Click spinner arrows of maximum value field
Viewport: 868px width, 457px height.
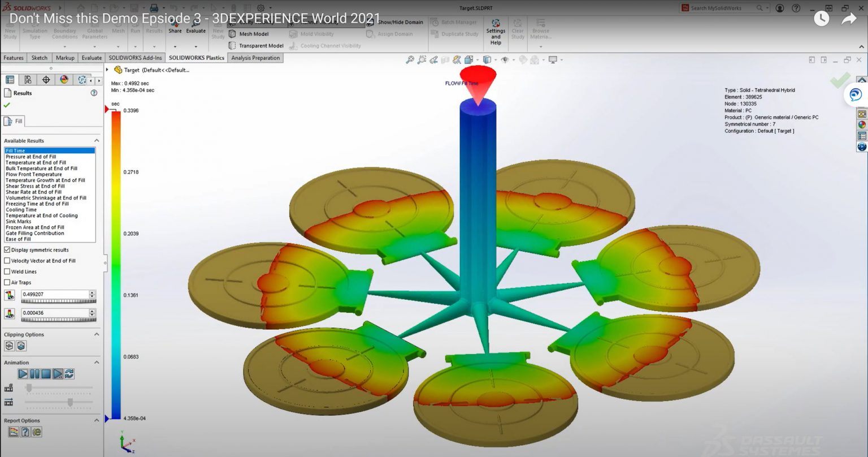click(x=93, y=294)
